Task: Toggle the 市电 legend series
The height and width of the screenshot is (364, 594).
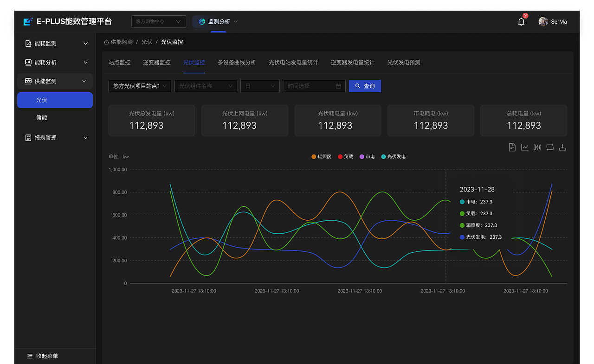Action: tap(367, 157)
